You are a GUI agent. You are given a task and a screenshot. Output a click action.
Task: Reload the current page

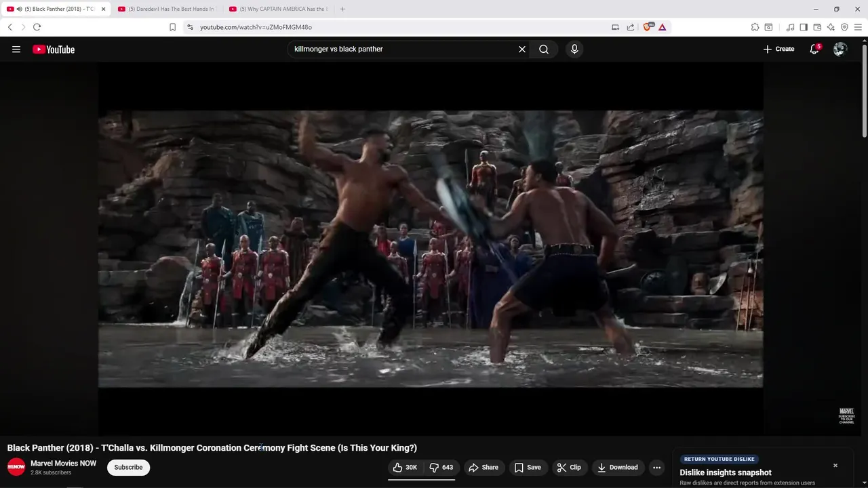(x=37, y=27)
